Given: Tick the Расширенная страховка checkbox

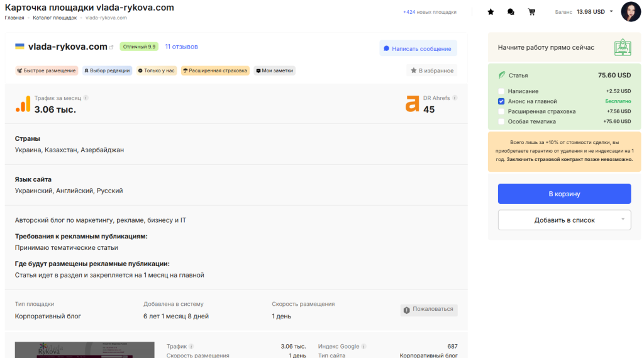Looking at the screenshot, I should 501,111.
